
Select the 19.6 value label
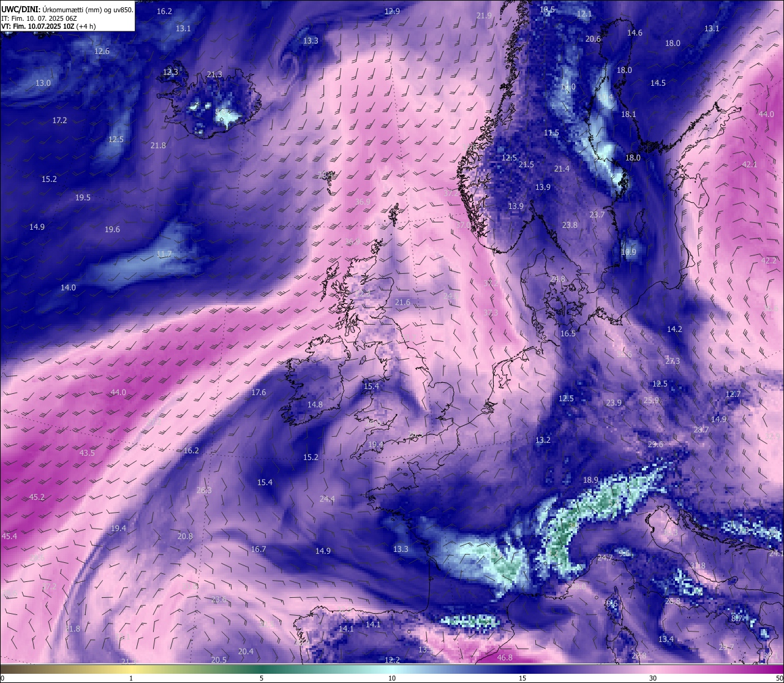click(112, 229)
